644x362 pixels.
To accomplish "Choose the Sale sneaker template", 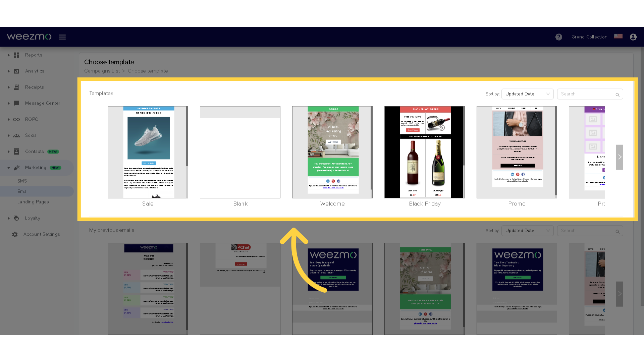I will pyautogui.click(x=148, y=152).
